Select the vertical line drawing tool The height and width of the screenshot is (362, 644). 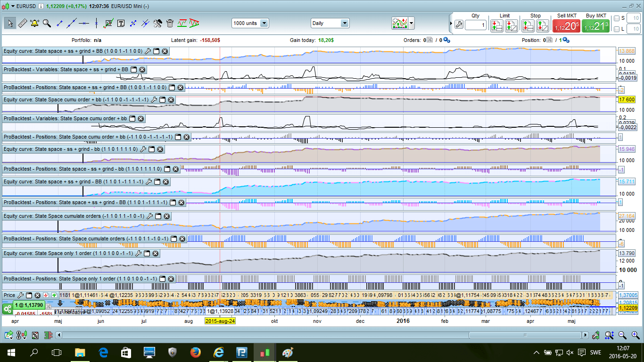[96, 23]
